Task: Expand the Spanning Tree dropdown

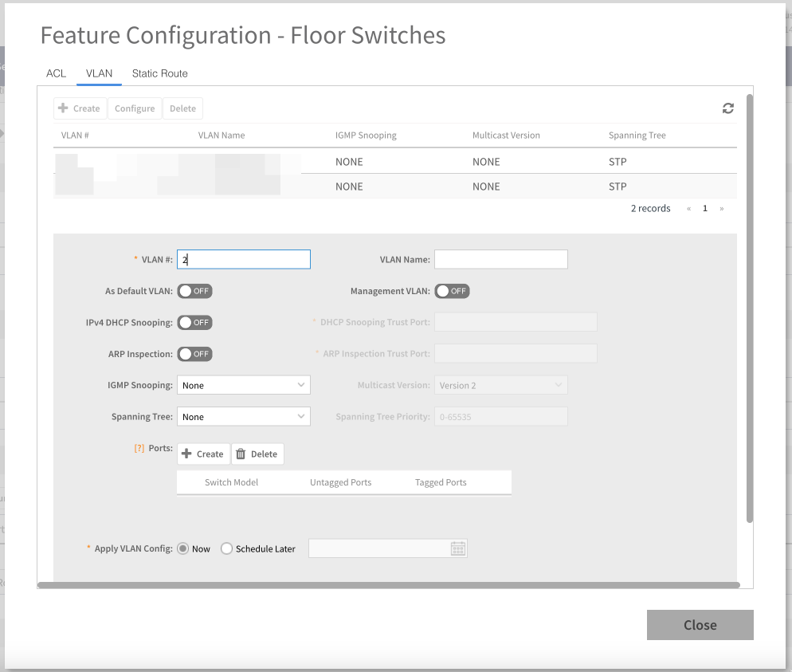Action: pos(243,417)
